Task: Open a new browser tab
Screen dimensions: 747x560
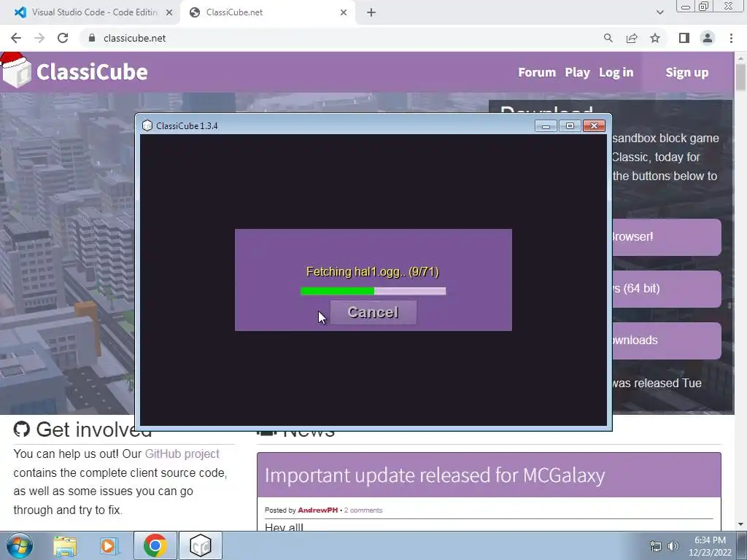Action: (371, 12)
